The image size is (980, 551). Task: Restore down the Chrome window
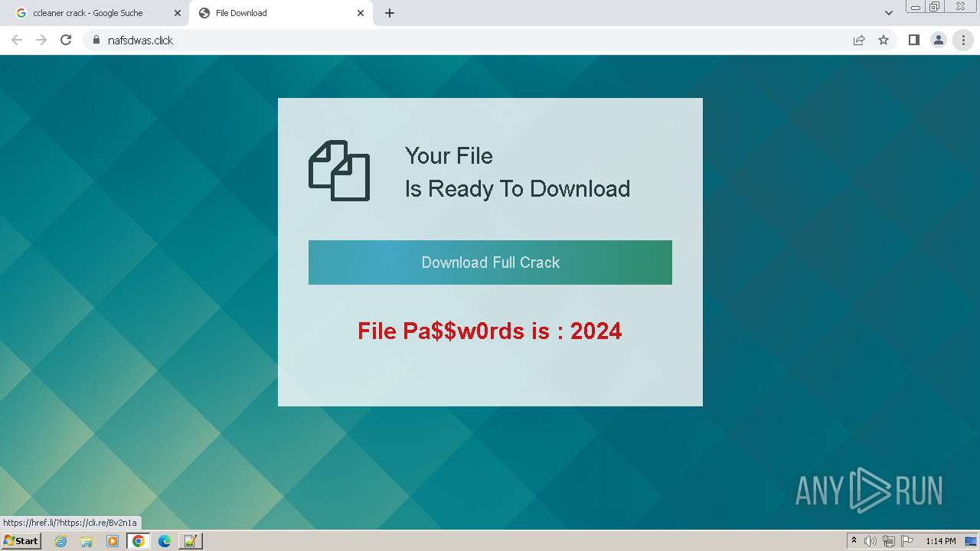(x=935, y=6)
